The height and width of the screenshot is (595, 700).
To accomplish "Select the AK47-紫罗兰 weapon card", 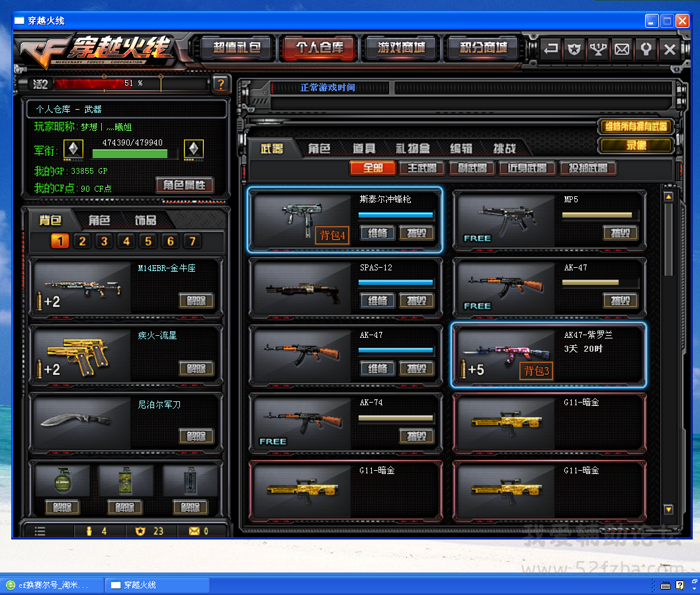I will (548, 355).
